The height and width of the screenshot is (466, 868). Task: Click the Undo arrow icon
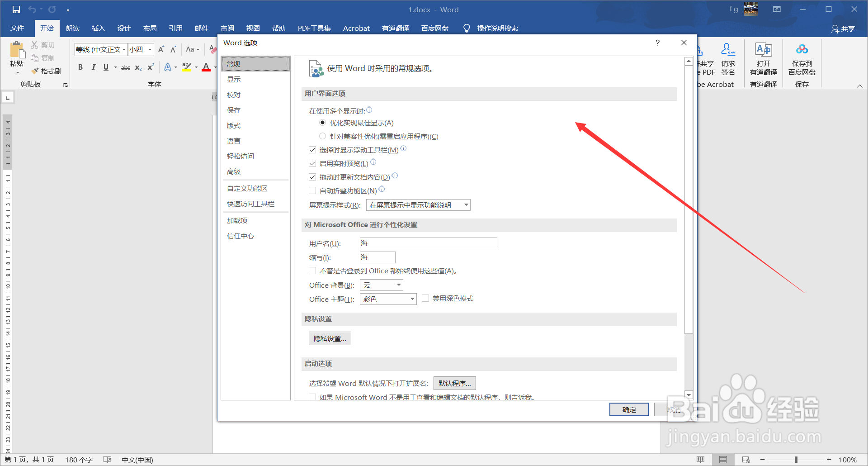32,10
